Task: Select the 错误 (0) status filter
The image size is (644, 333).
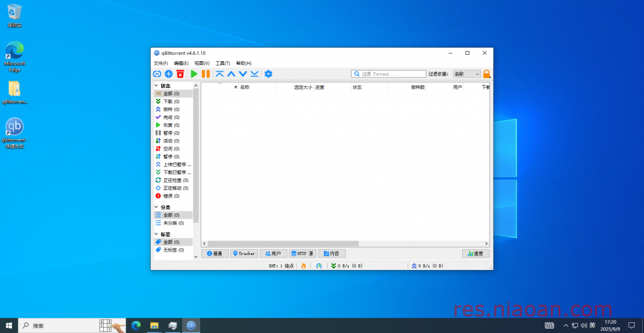Action: [x=173, y=196]
